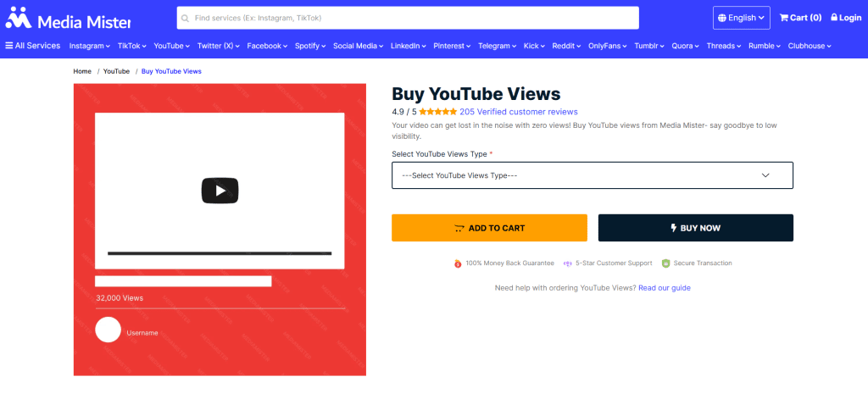Click the globe language icon
This screenshot has height=410, width=868.
coord(722,18)
